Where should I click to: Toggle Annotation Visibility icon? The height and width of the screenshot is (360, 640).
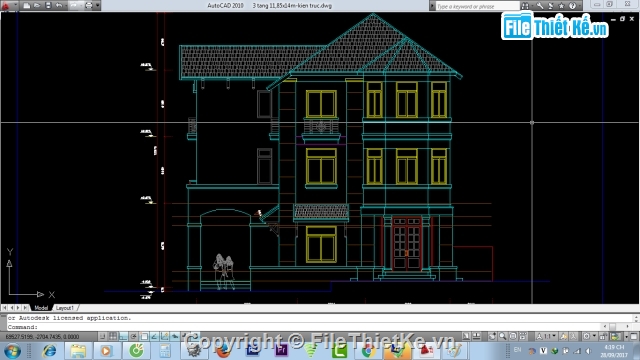564,336
